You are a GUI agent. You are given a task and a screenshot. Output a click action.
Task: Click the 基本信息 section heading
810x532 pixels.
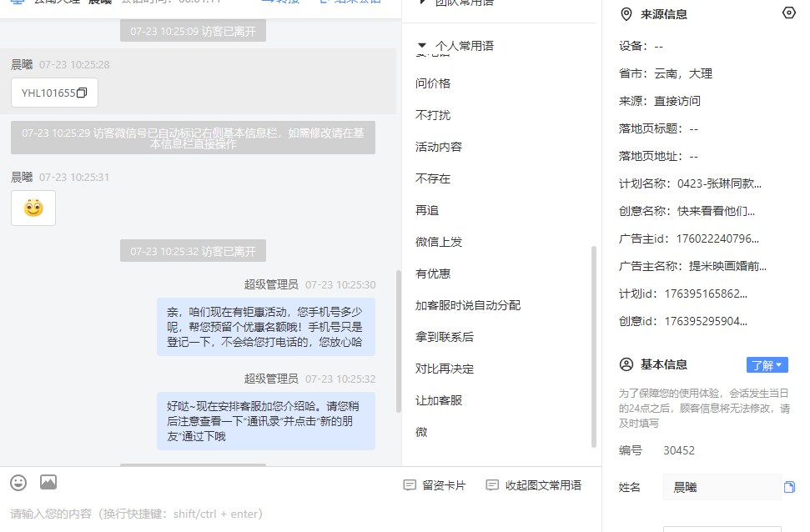pyautogui.click(x=664, y=364)
